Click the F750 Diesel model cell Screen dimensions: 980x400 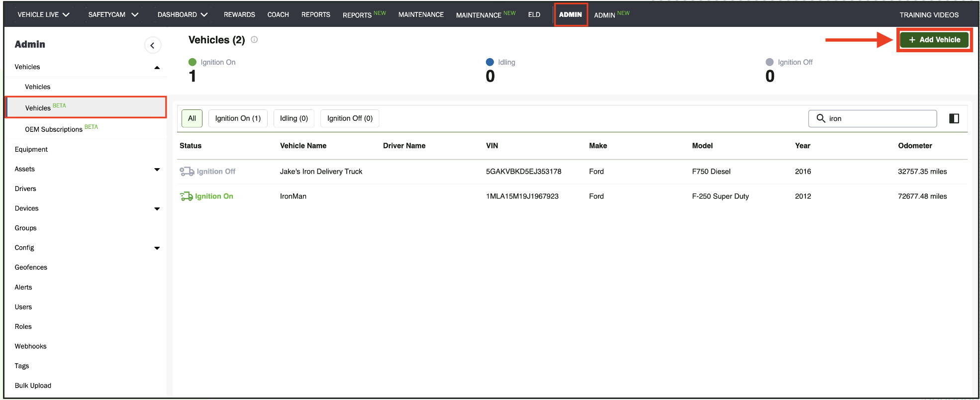click(711, 172)
